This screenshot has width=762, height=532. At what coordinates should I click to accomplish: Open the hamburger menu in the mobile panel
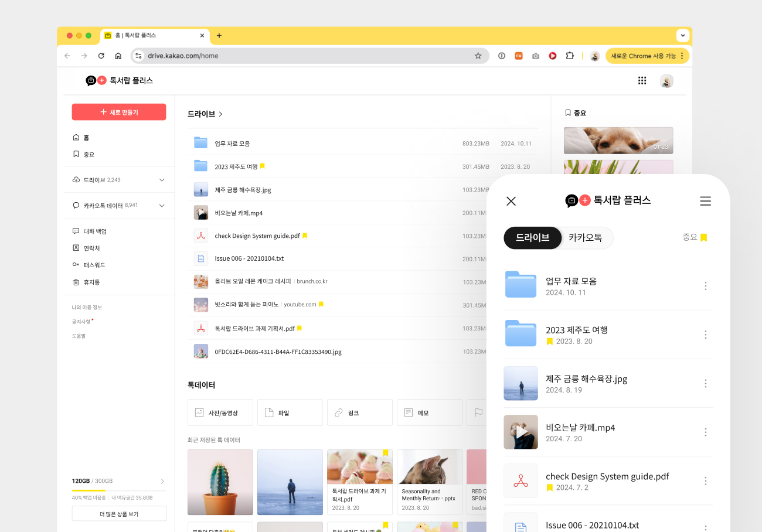point(706,201)
